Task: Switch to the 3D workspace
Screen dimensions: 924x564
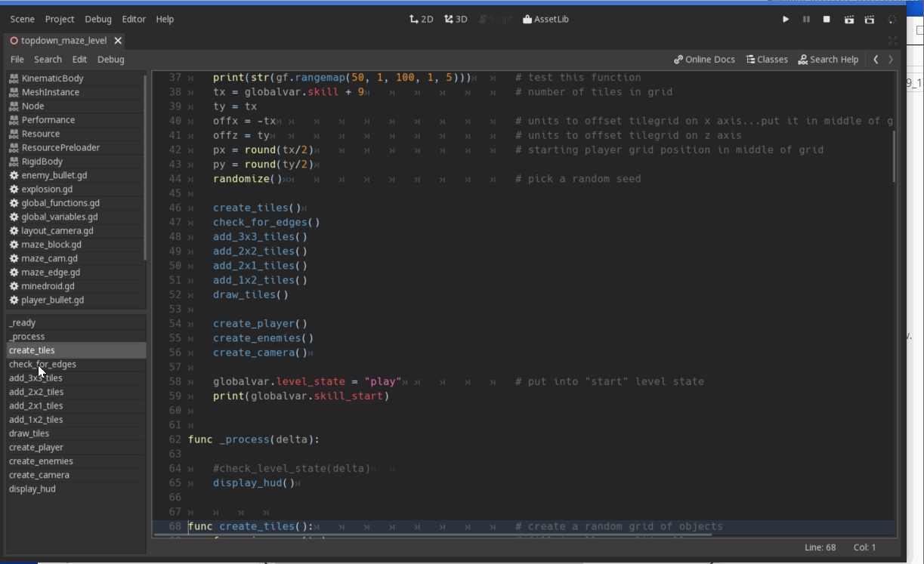Action: (456, 19)
